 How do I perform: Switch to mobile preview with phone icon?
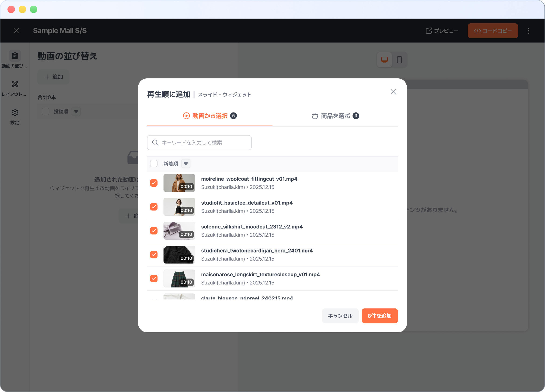[399, 59]
